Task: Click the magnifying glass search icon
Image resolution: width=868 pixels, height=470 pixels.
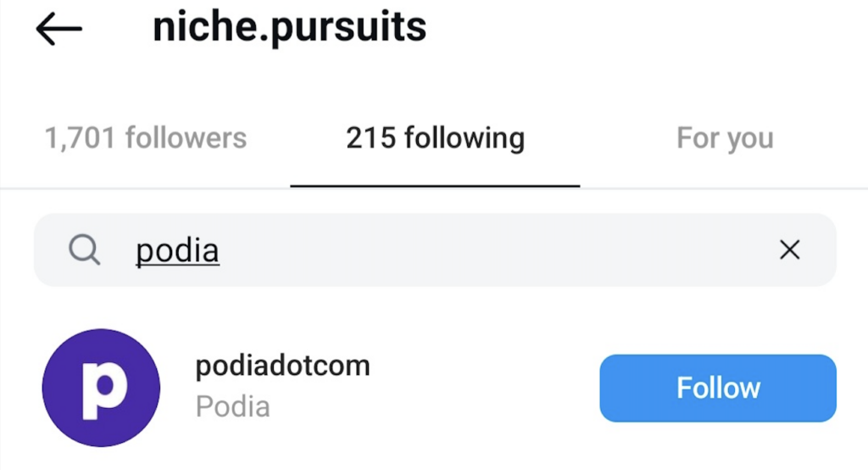Action: tap(85, 250)
